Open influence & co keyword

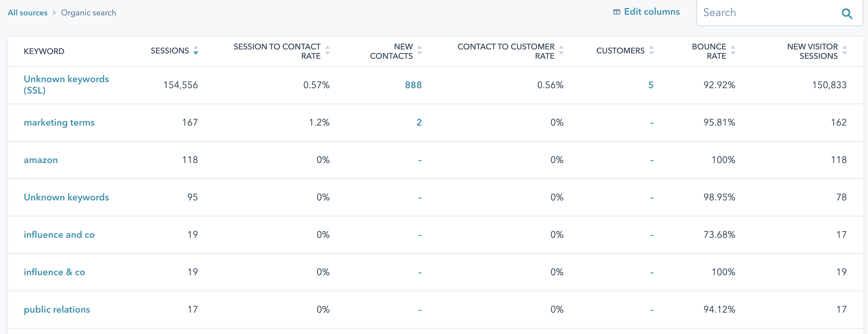tap(54, 272)
